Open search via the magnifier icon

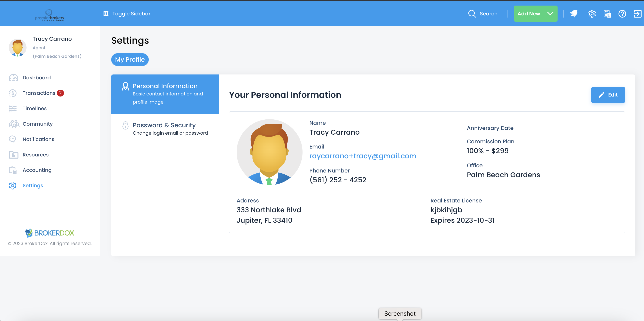point(472,13)
